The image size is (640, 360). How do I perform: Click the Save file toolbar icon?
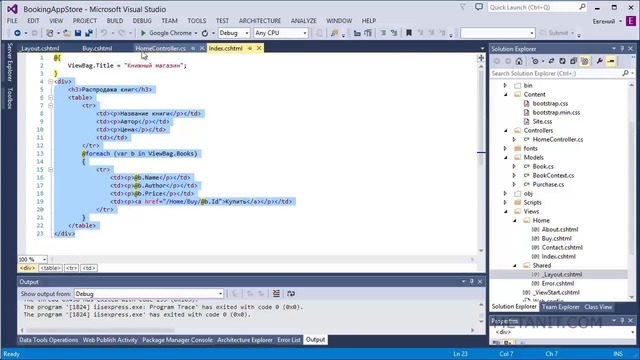[x=78, y=33]
